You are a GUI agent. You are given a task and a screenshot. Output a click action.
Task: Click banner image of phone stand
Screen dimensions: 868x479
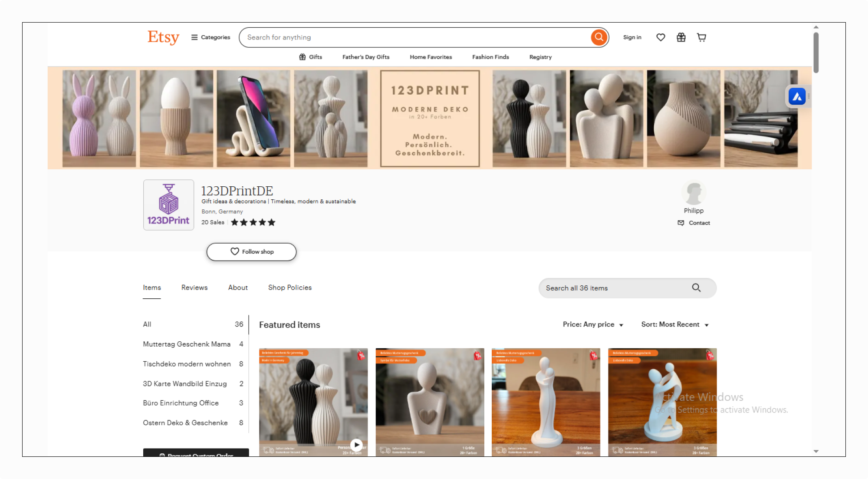pos(253,119)
